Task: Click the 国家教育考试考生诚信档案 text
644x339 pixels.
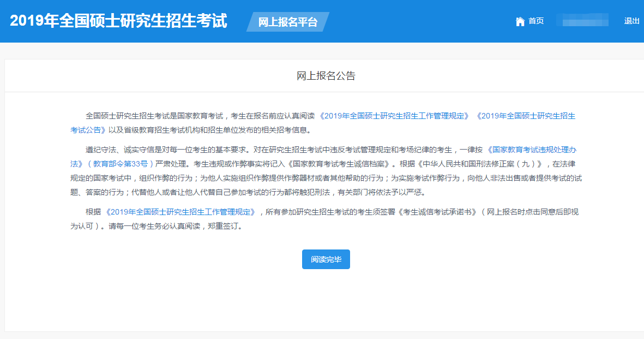Action: 341,163
